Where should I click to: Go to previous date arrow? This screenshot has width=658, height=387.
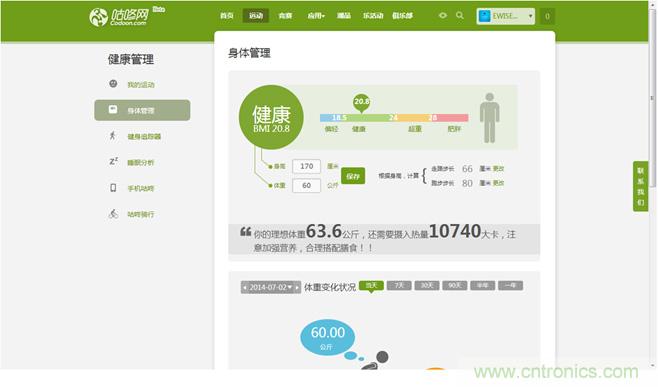[245, 288]
